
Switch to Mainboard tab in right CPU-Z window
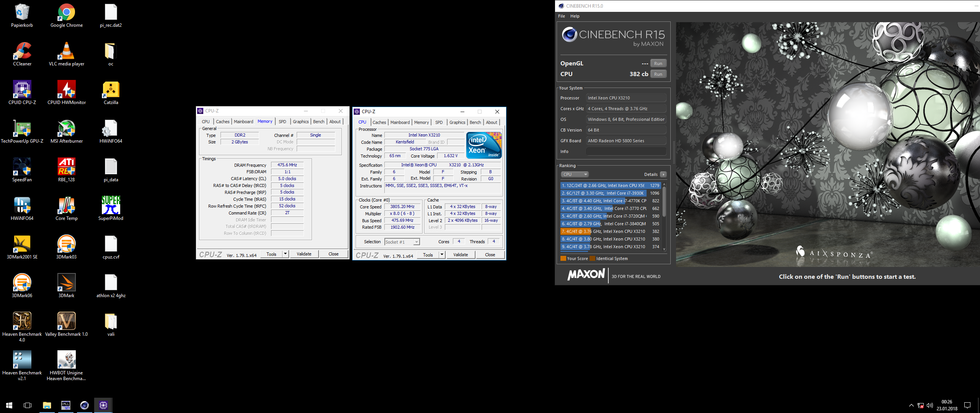click(400, 122)
